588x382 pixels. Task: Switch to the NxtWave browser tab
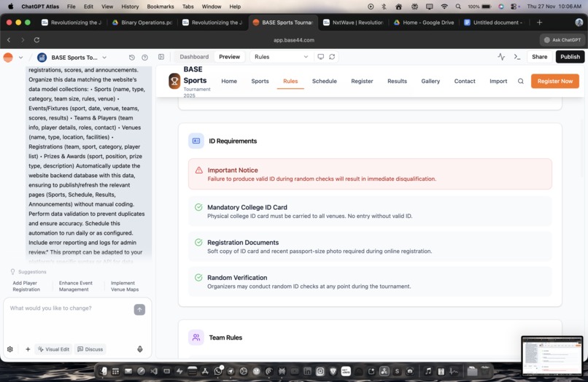[x=353, y=23]
